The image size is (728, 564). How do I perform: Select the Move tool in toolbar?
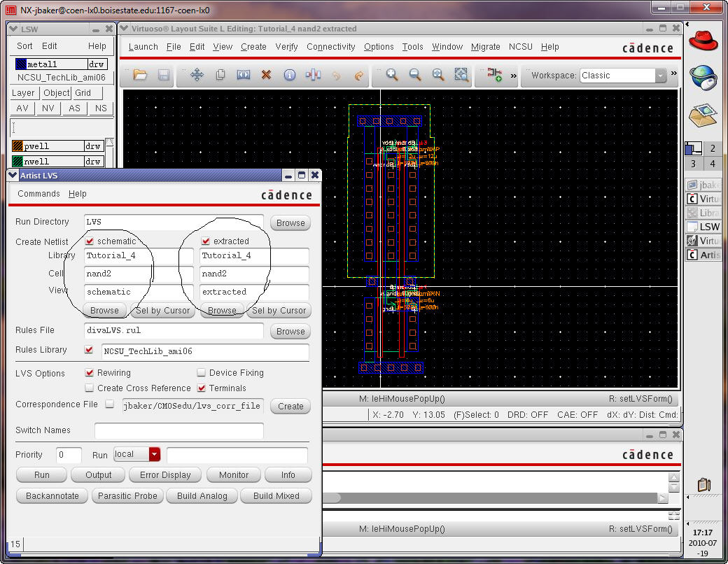tap(197, 76)
